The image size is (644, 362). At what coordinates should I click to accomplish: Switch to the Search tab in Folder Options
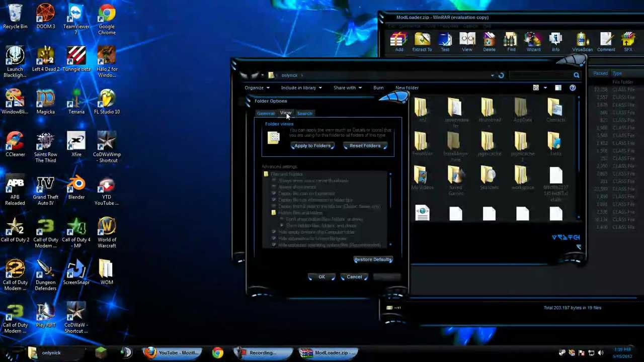pos(304,114)
